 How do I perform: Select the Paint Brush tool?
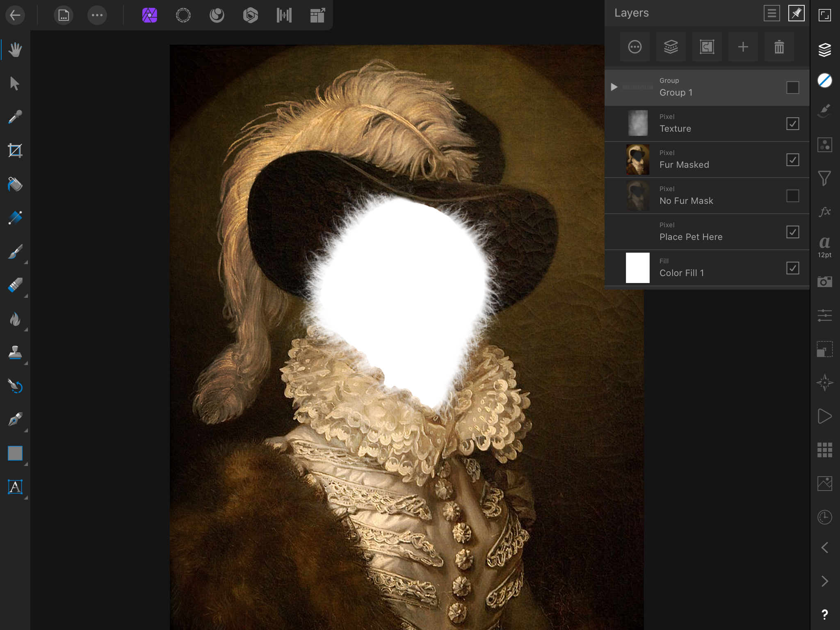pos(15,252)
